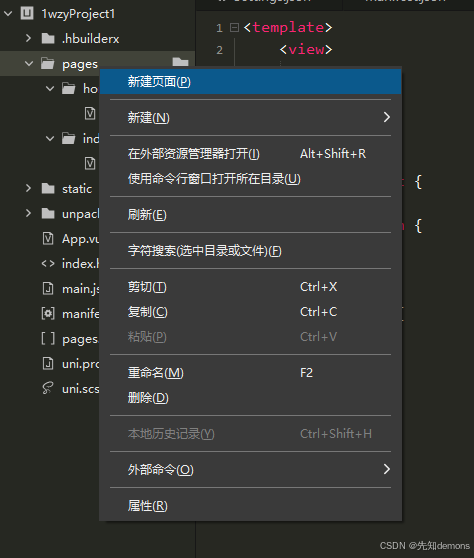Expand the unpack folder chevron
The image size is (474, 558).
coord(28,213)
